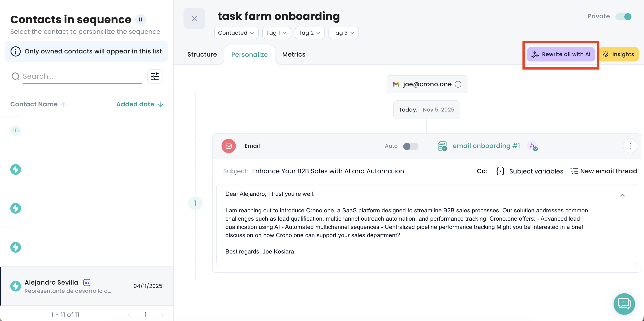Open the three-dot menu on Email step
Image resolution: width=644 pixels, height=321 pixels.
click(x=630, y=146)
